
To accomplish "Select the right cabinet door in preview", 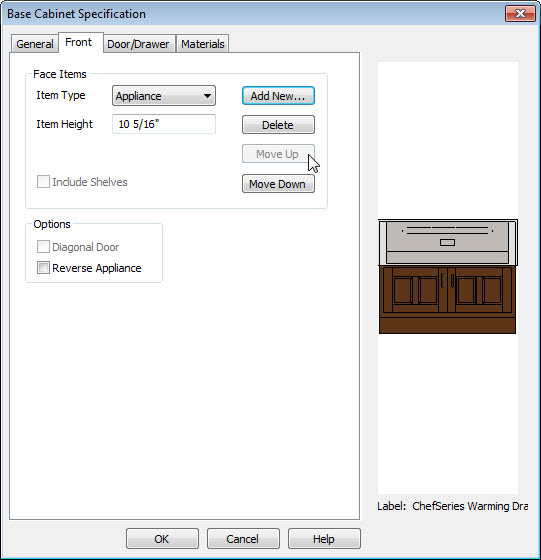I will click(479, 290).
